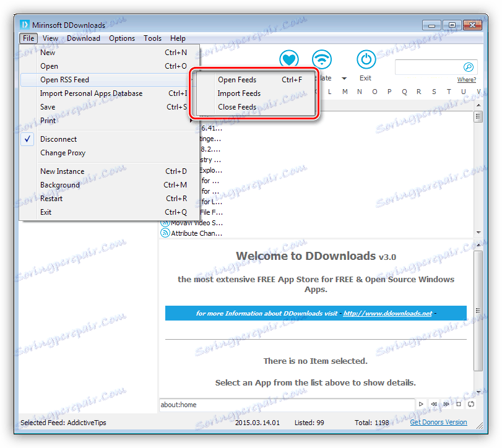Open the Download menu
Screen dimensions: 502x448
[84, 38]
